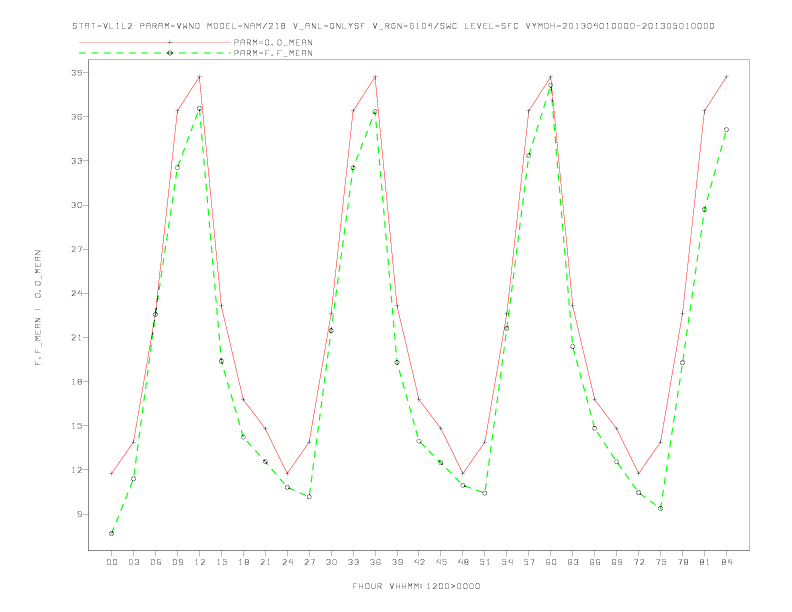Click the x-axis forecast hour label 54
This screenshot has height=612, width=792.
click(x=507, y=562)
